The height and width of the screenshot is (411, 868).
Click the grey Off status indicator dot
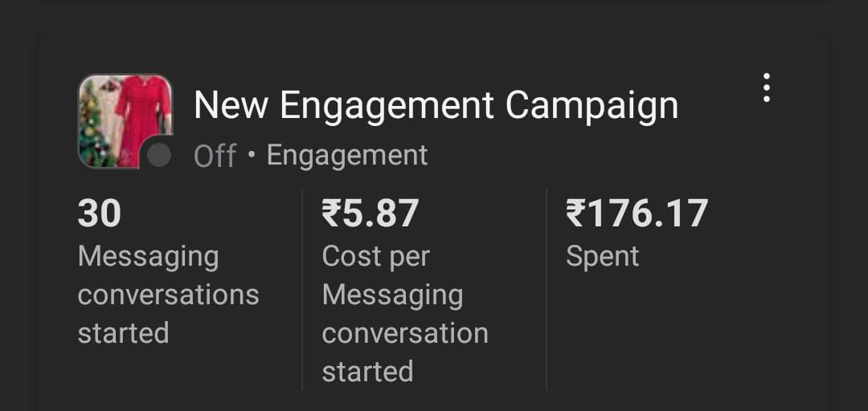pyautogui.click(x=159, y=155)
